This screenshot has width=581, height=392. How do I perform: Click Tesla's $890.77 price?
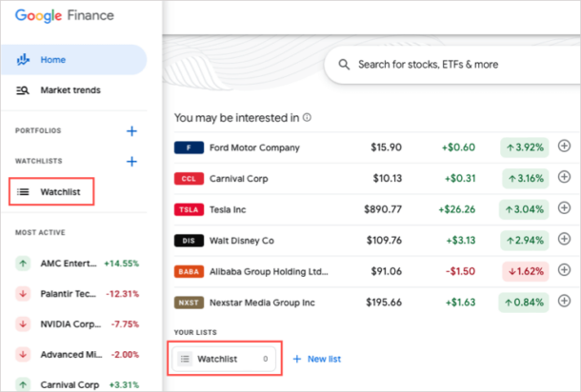[383, 209]
